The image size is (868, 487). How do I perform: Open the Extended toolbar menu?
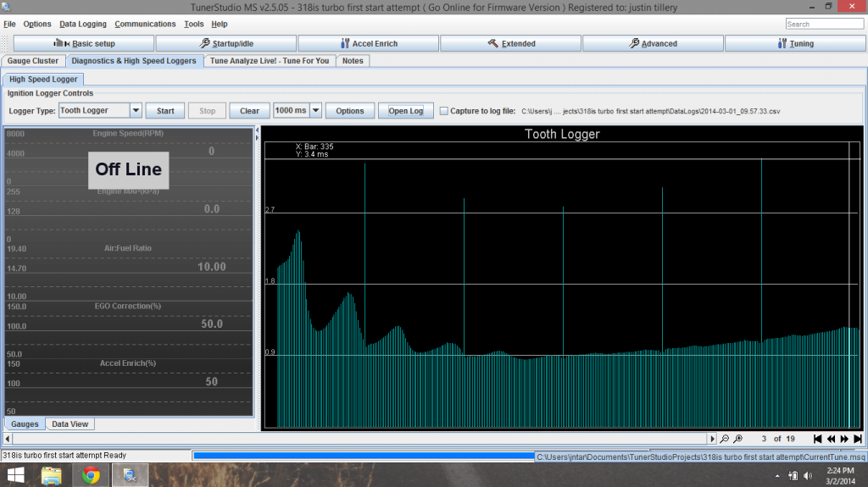point(510,43)
